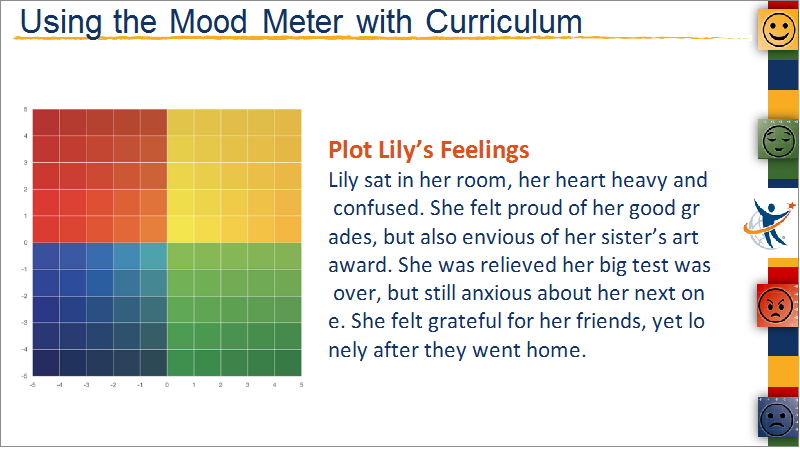800x450 pixels.
Task: Click the red angry face icon
Action: pos(777,305)
